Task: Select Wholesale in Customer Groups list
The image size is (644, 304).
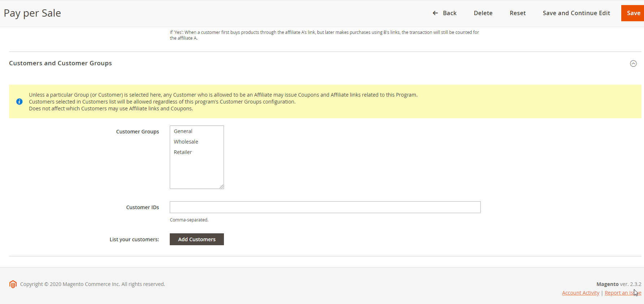Action: (197, 142)
